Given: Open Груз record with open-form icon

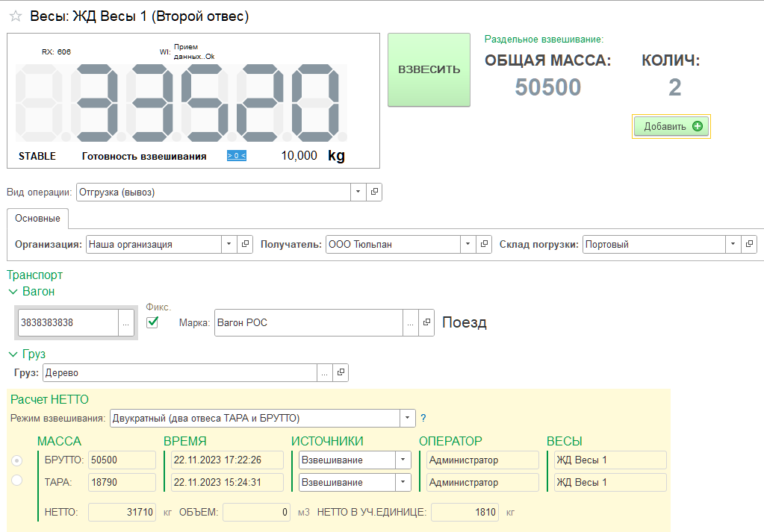Looking at the screenshot, I should pos(340,372).
